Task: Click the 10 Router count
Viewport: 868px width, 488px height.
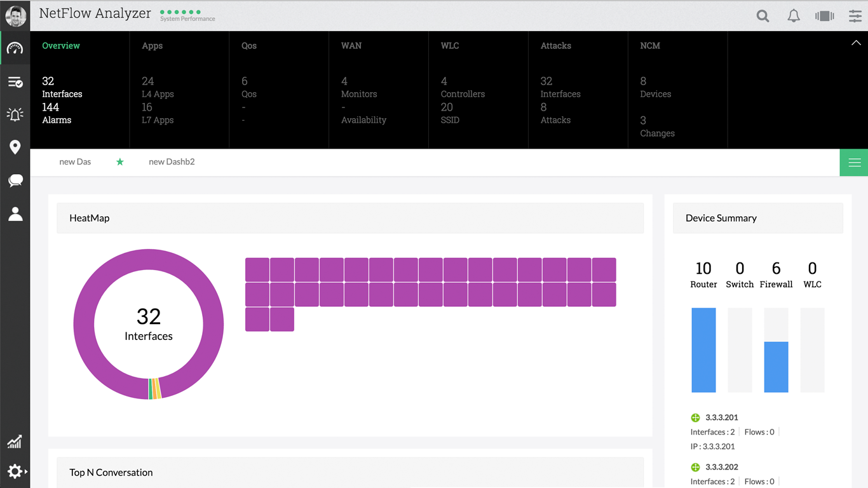Action: tap(703, 274)
